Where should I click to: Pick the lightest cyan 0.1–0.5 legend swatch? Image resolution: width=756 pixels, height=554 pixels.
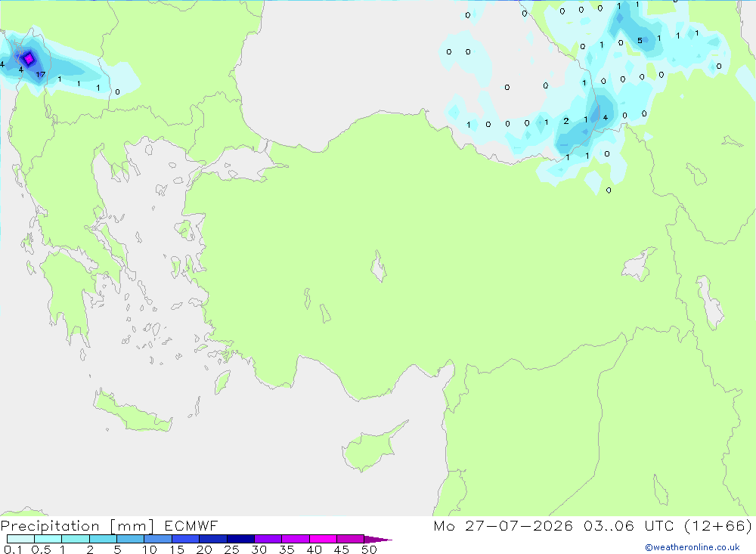pos(20,539)
